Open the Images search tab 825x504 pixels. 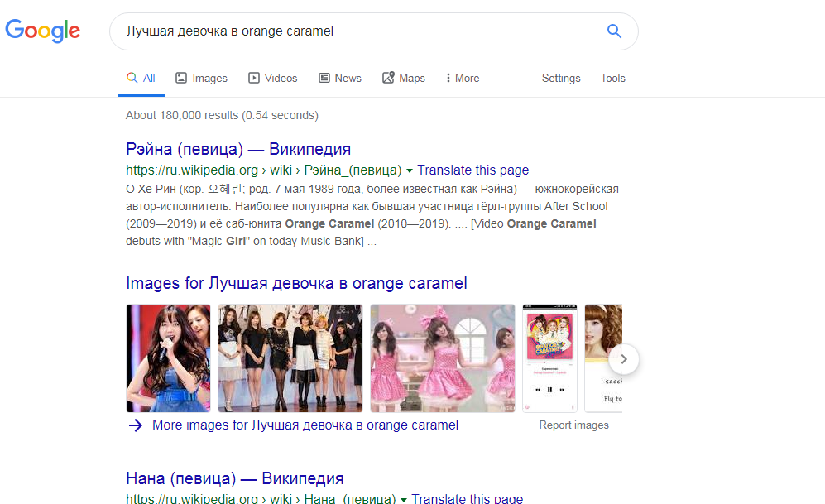(x=201, y=78)
